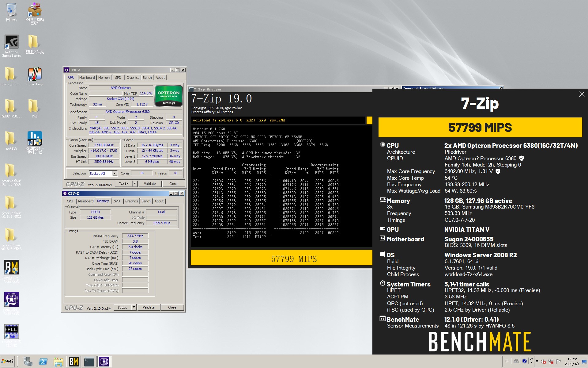Open About tab in lower CPU-Z window
The height and width of the screenshot is (368, 588).
pyautogui.click(x=159, y=201)
